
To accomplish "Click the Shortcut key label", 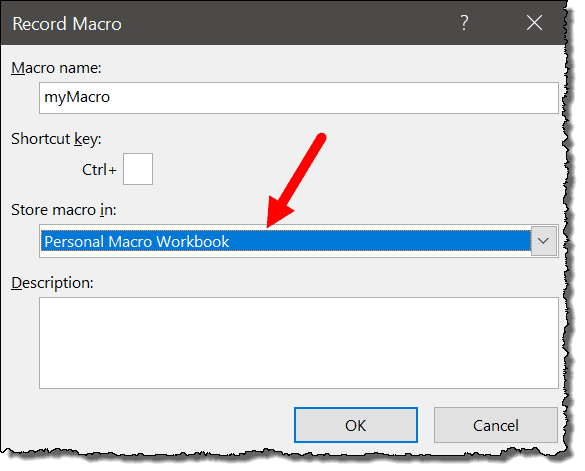I will 56,139.
